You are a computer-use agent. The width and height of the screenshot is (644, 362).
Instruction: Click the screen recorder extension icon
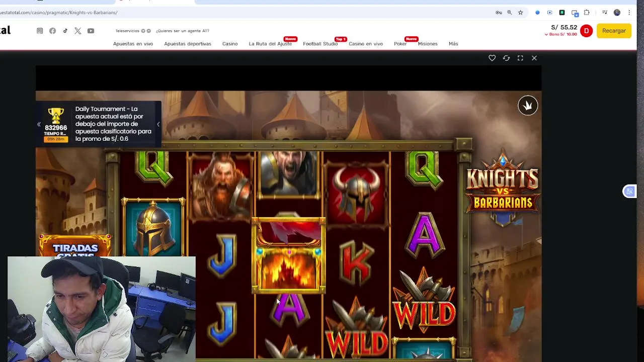pyautogui.click(x=549, y=13)
